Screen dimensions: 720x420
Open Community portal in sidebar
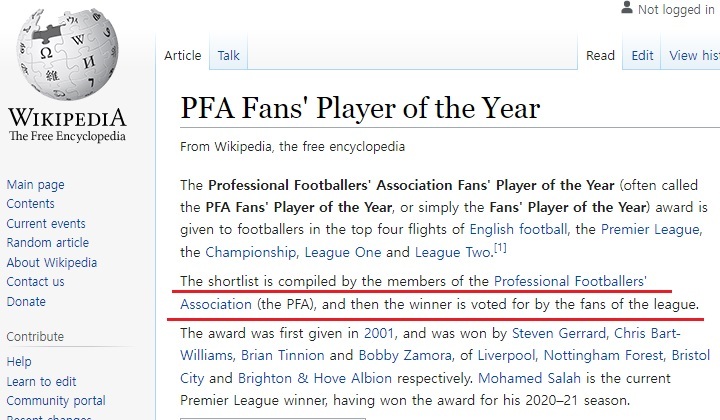point(56,401)
